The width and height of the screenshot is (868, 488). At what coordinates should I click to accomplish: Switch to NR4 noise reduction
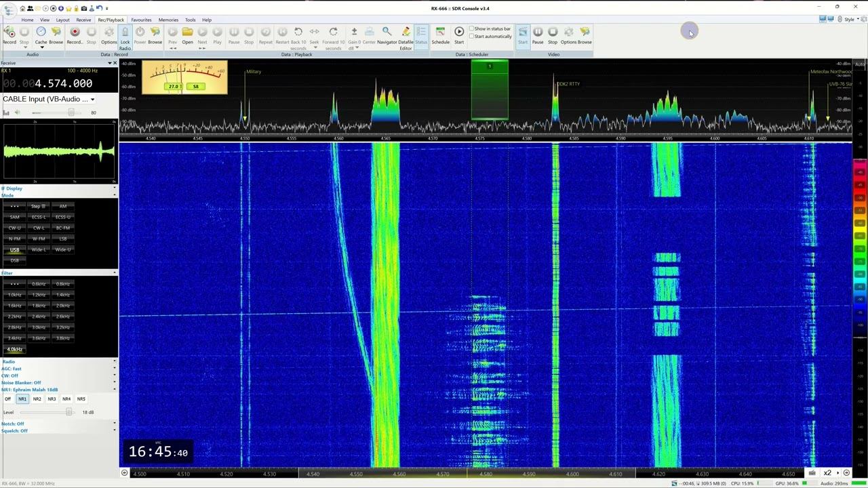(66, 399)
